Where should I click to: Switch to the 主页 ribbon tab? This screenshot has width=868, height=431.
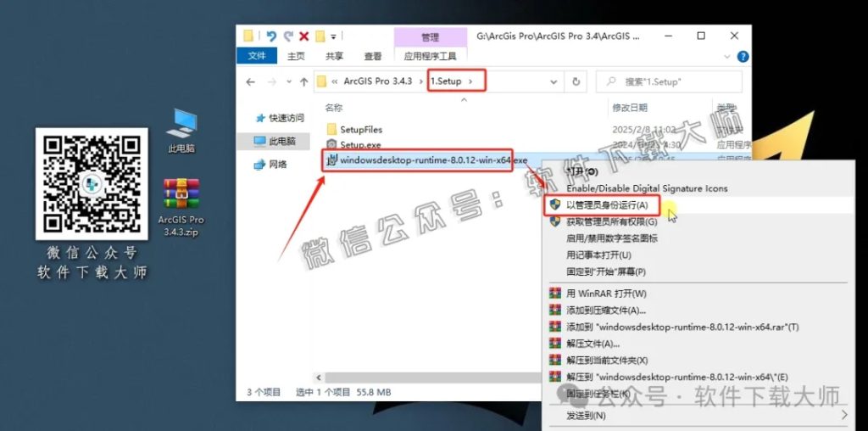coord(296,56)
